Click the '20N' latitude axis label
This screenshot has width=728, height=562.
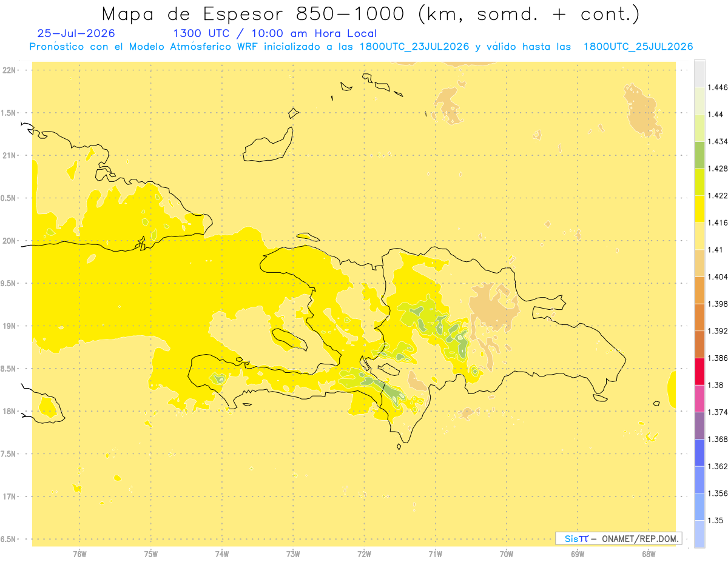pos(10,241)
